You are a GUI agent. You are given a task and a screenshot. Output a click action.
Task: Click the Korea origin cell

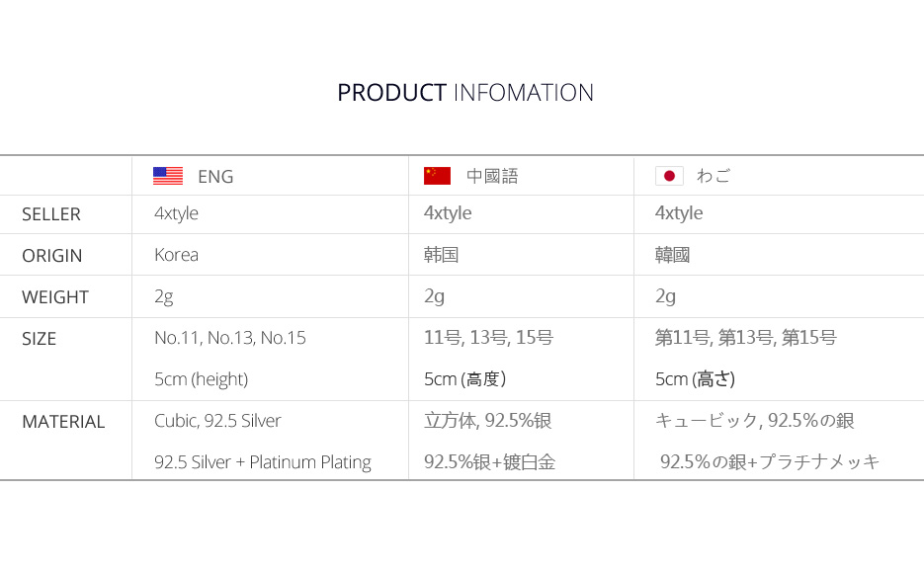[x=176, y=255]
